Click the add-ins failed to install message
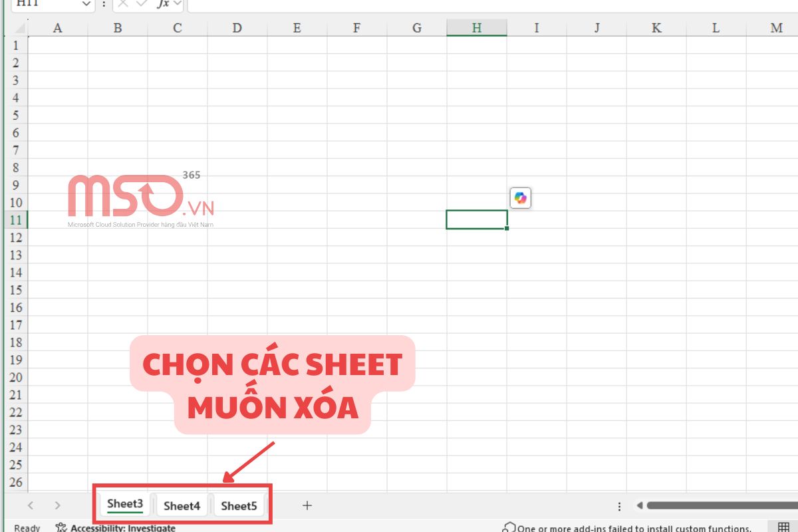The height and width of the screenshot is (532, 798). pos(634,528)
